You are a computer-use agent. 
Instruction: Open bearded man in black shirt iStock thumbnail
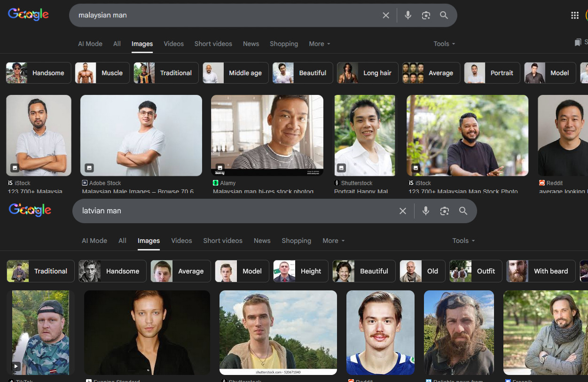(467, 135)
